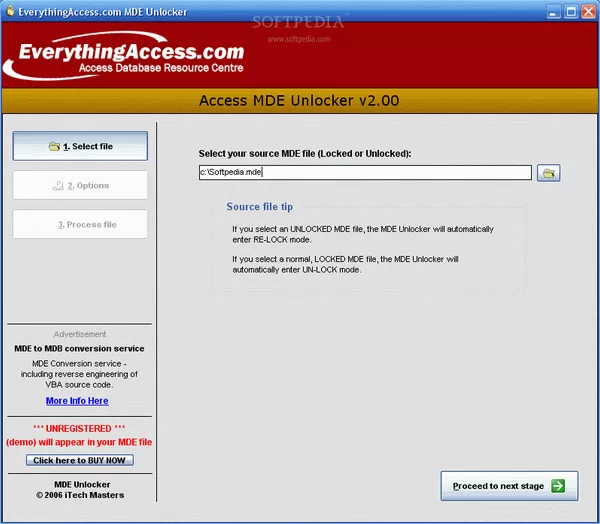This screenshot has width=600, height=524.
Task: Click the 'Advertisement' label
Action: pyautogui.click(x=80, y=334)
